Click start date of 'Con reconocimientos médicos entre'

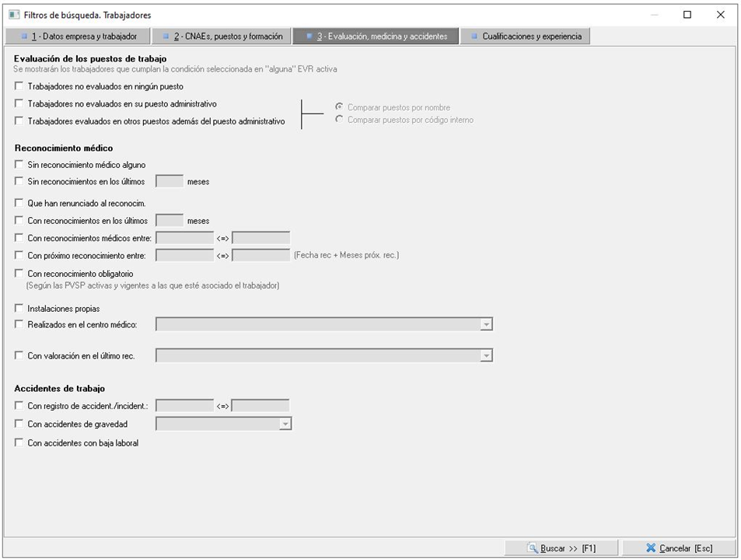(185, 238)
